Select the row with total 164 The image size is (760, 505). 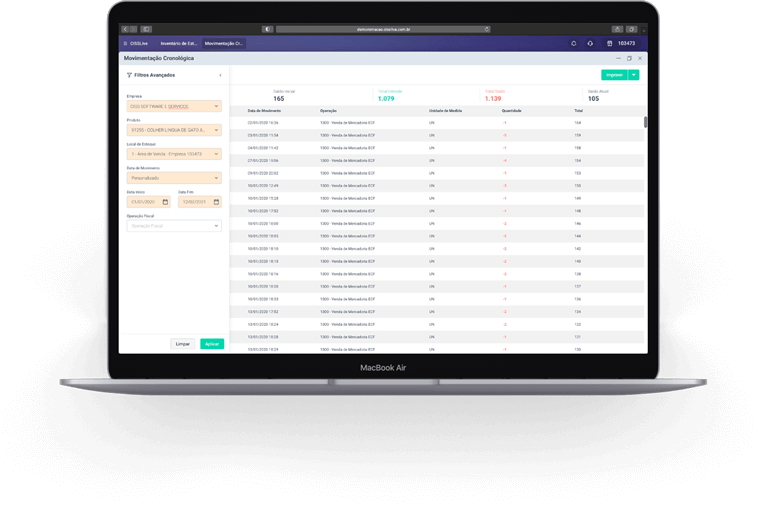coord(437,123)
